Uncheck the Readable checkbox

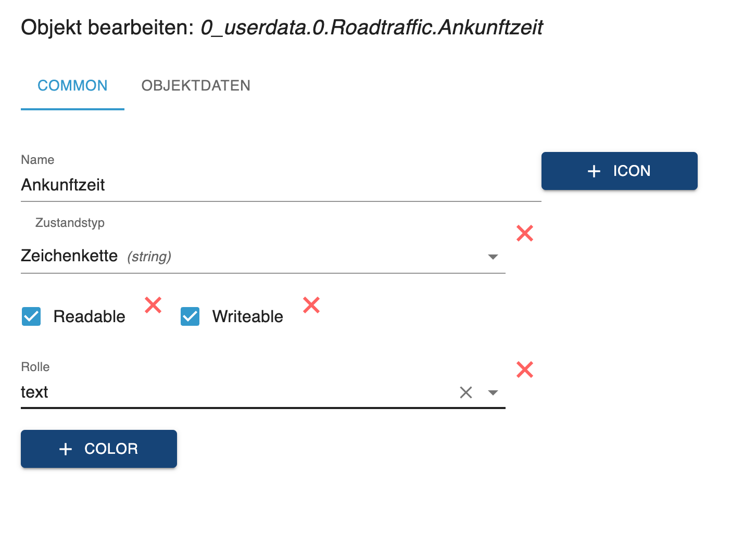pos(31,316)
